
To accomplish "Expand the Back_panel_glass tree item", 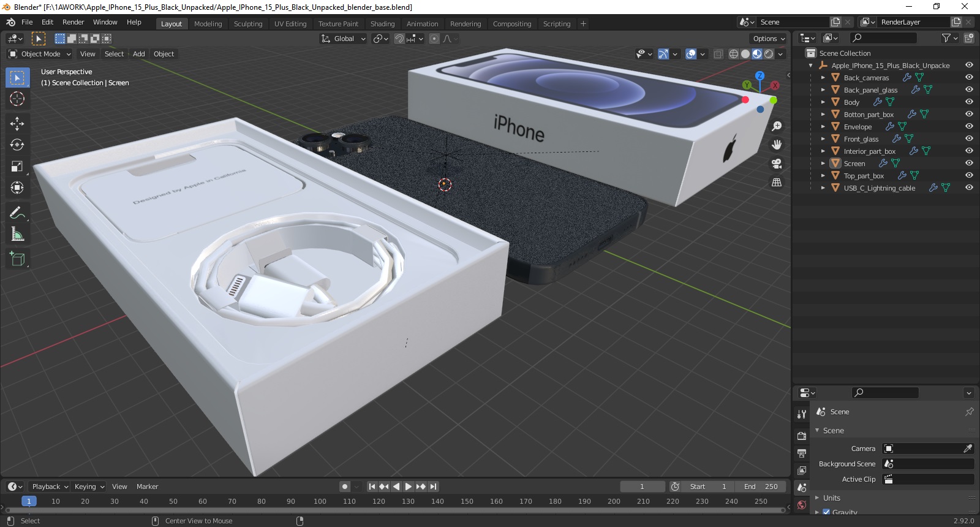I will point(823,90).
